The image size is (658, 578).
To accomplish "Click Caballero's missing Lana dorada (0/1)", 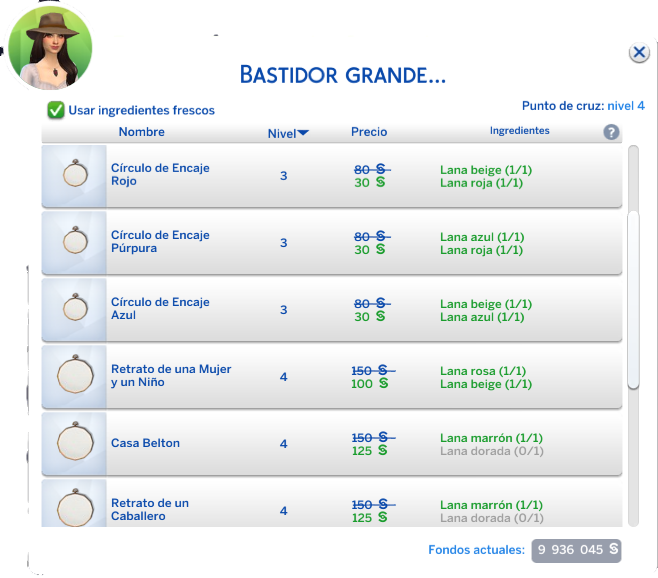I will coord(492,518).
